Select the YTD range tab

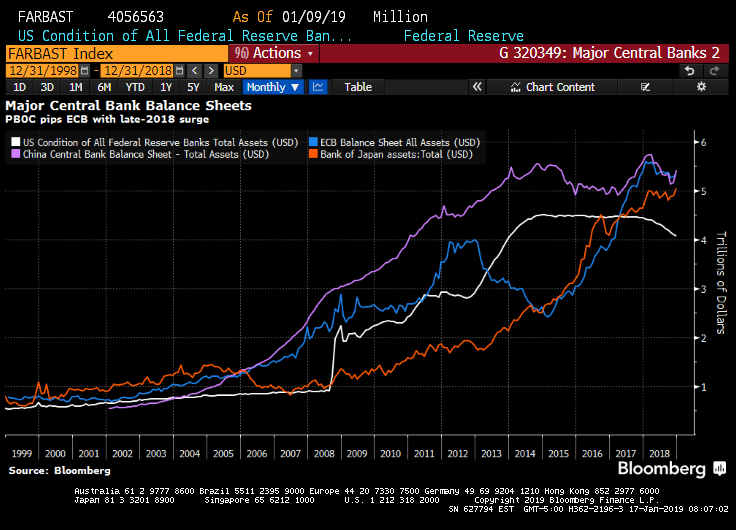tap(135, 87)
